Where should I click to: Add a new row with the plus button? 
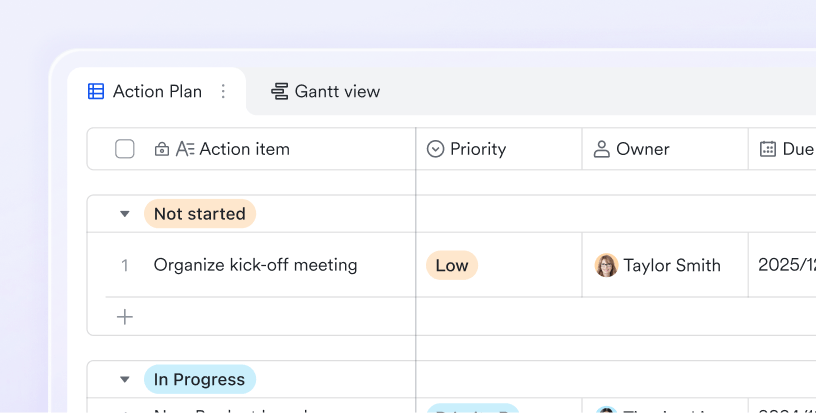point(125,317)
